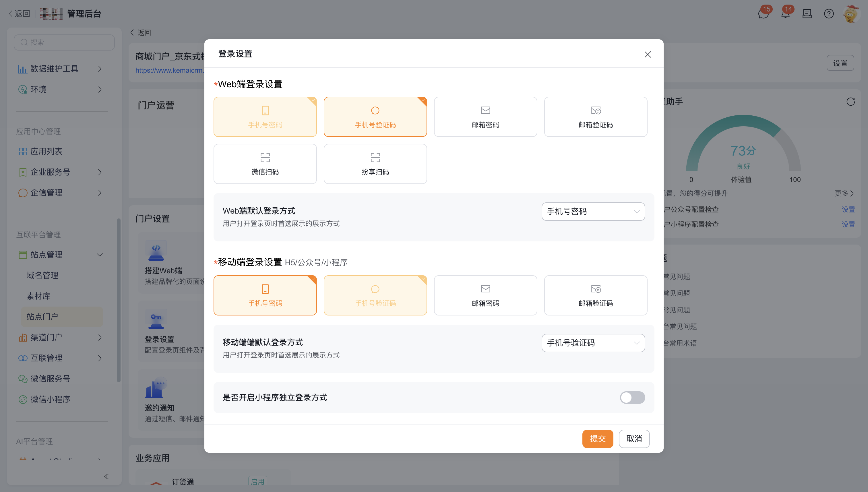The height and width of the screenshot is (492, 868).
Task: Click the 登录设置 key illustration icon
Action: click(156, 319)
